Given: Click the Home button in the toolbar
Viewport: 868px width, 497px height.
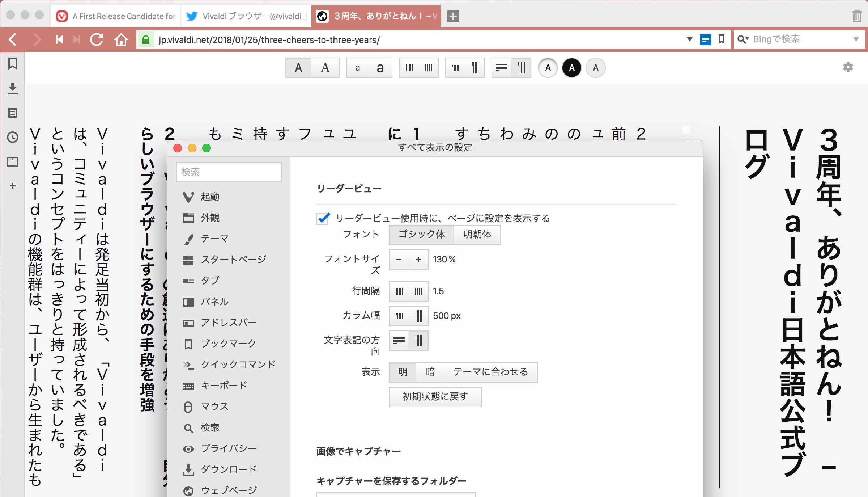Looking at the screenshot, I should pos(121,40).
